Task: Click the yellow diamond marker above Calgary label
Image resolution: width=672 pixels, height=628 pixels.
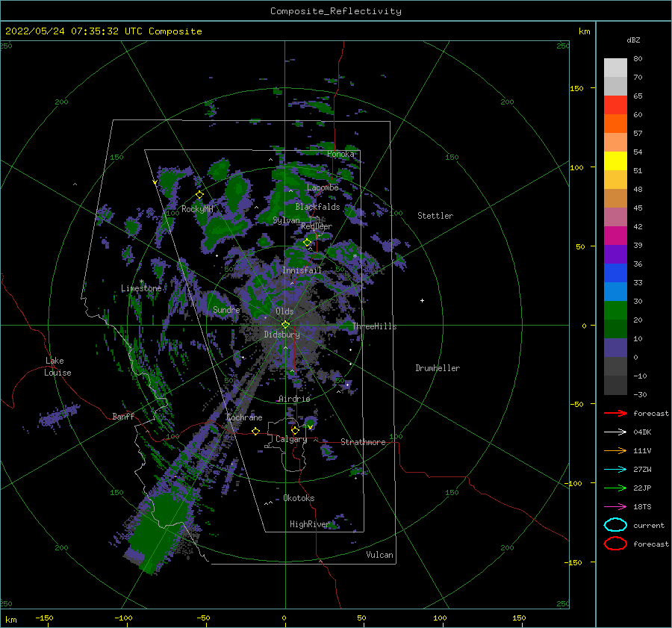Action: (x=295, y=430)
